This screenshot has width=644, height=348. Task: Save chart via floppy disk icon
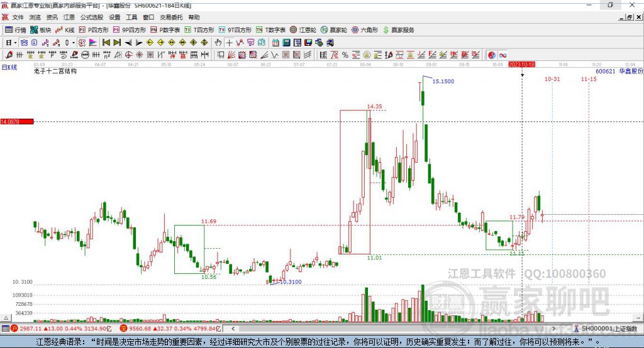pyautogui.click(x=308, y=43)
